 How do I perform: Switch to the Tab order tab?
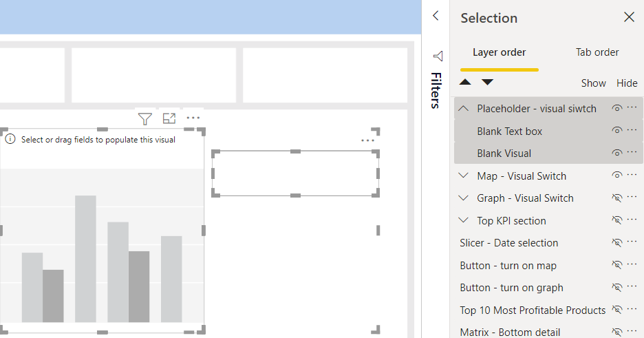pyautogui.click(x=597, y=52)
